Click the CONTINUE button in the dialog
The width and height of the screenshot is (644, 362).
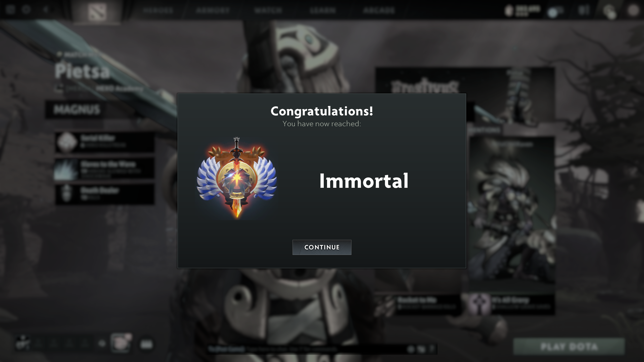coord(322,247)
